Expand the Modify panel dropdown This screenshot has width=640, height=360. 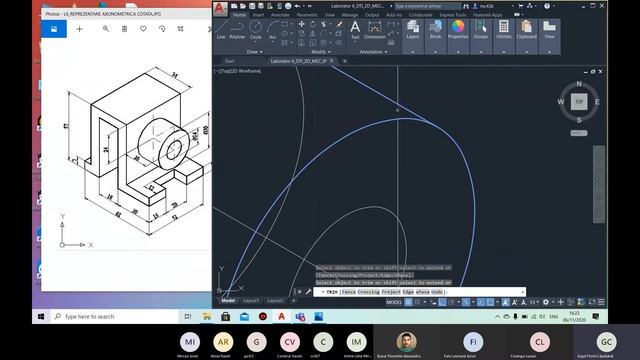click(x=321, y=52)
